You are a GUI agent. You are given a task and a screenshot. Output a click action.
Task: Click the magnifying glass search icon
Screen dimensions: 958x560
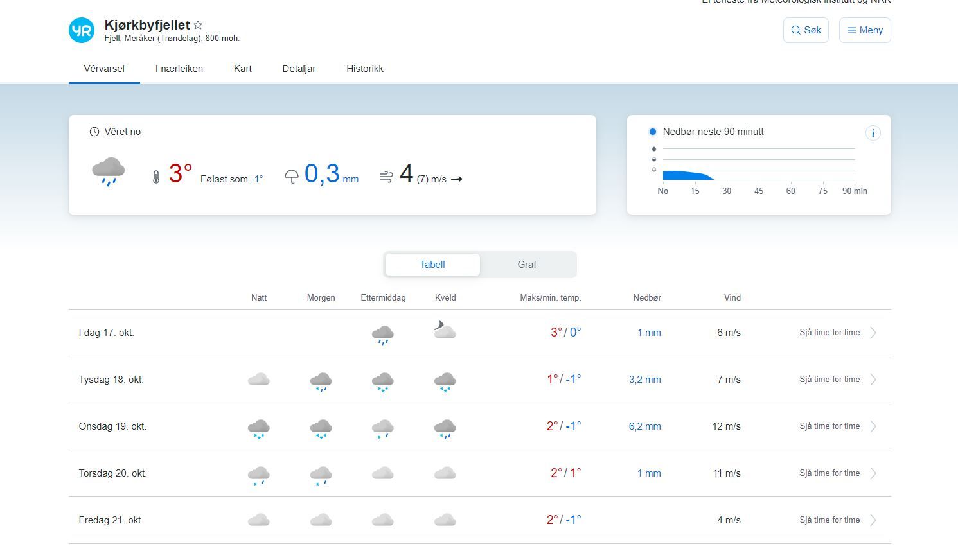click(796, 30)
